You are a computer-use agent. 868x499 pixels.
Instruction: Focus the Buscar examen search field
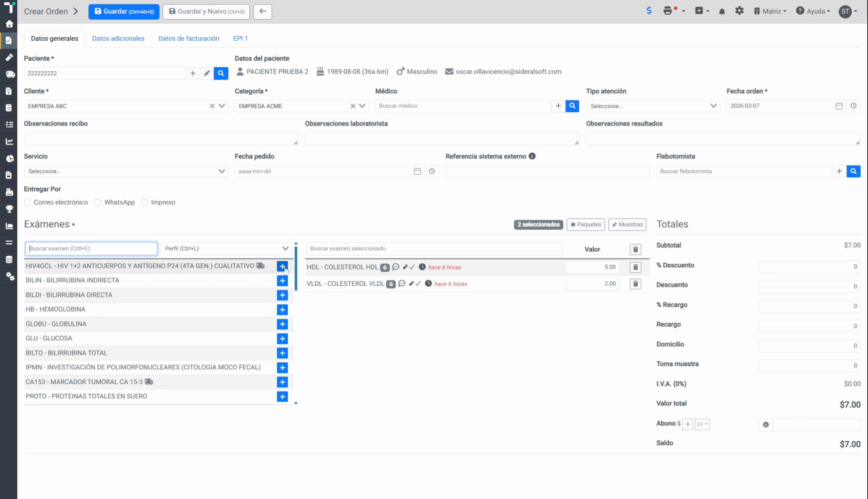(91, 248)
